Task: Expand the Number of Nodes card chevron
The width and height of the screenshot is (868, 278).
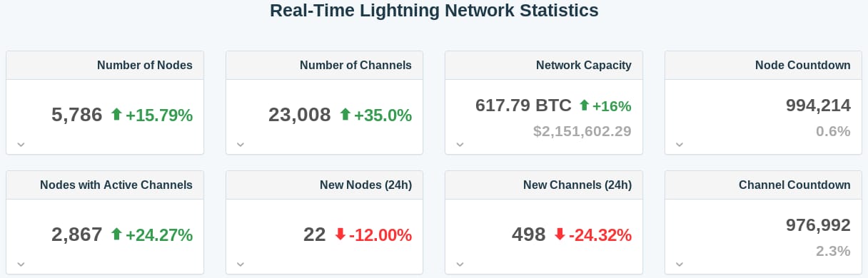Action: (x=21, y=145)
